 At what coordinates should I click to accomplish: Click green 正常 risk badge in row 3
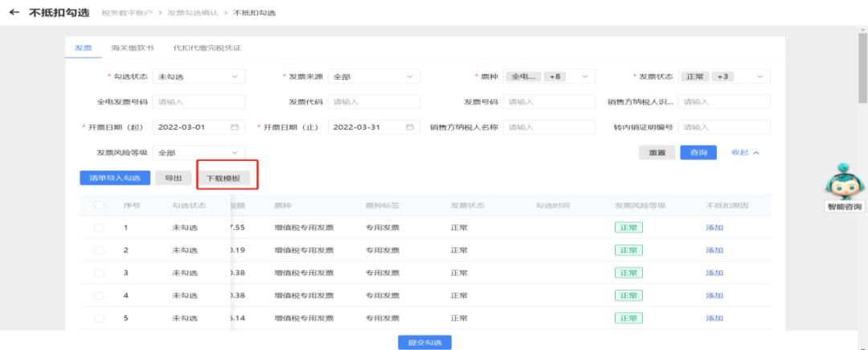coord(628,273)
